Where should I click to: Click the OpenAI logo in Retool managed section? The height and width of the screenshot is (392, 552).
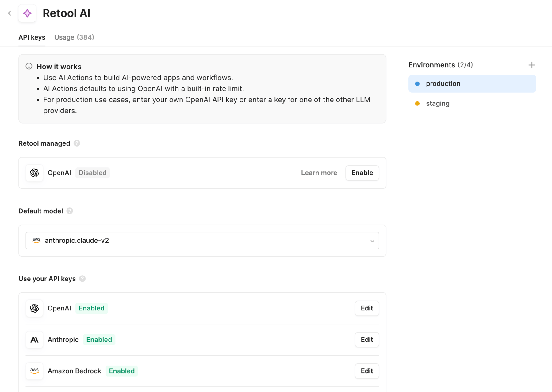pyautogui.click(x=34, y=173)
